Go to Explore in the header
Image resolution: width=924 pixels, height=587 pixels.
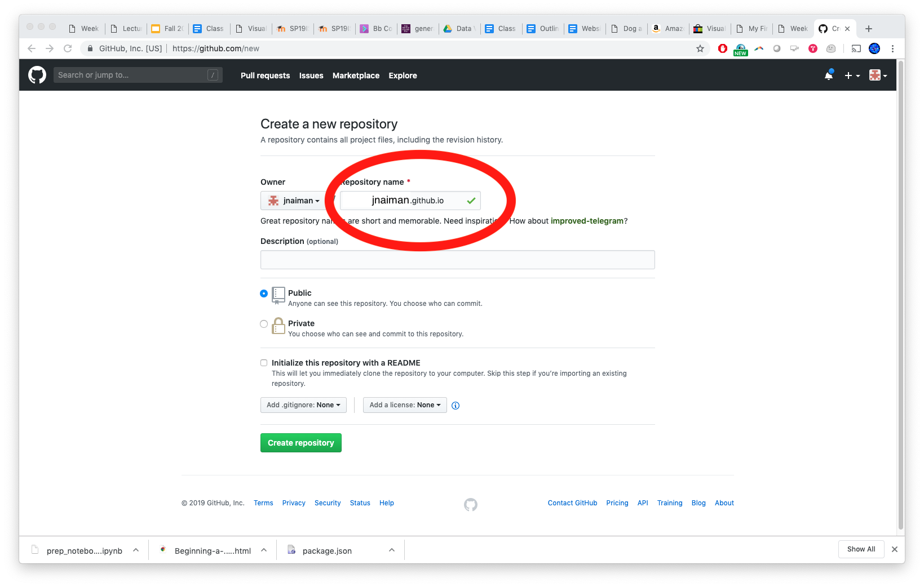403,75
